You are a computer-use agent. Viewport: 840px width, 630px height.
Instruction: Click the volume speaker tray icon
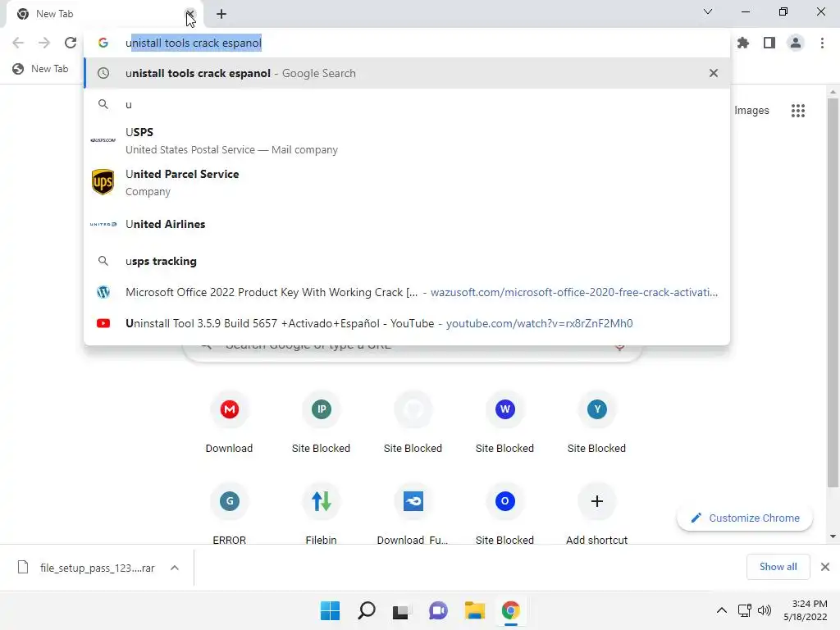[765, 610]
